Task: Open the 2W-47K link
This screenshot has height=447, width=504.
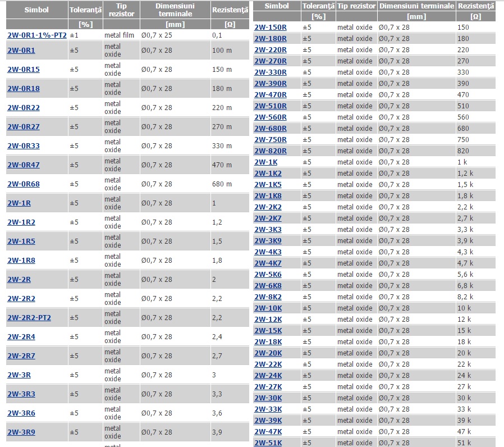Action: tap(268, 432)
